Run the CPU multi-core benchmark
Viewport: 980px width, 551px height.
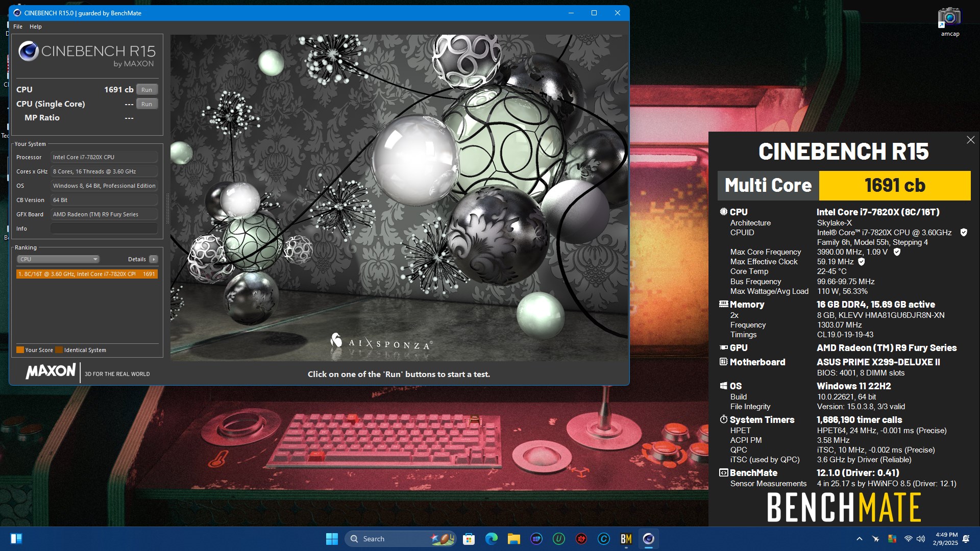[x=147, y=90]
